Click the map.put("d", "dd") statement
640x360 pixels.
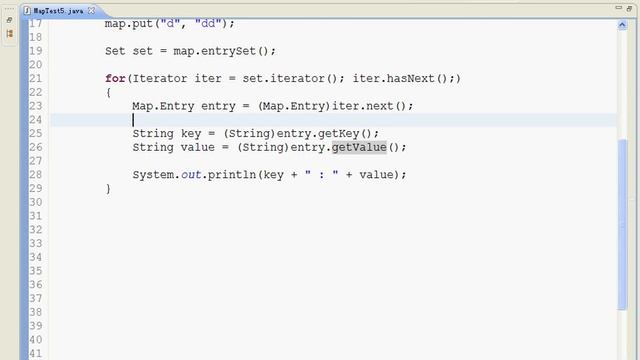click(x=170, y=24)
